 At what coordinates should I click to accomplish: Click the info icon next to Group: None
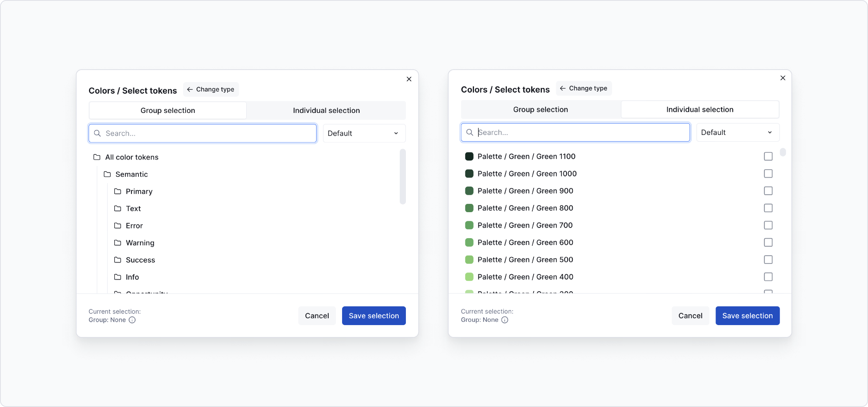(132, 320)
